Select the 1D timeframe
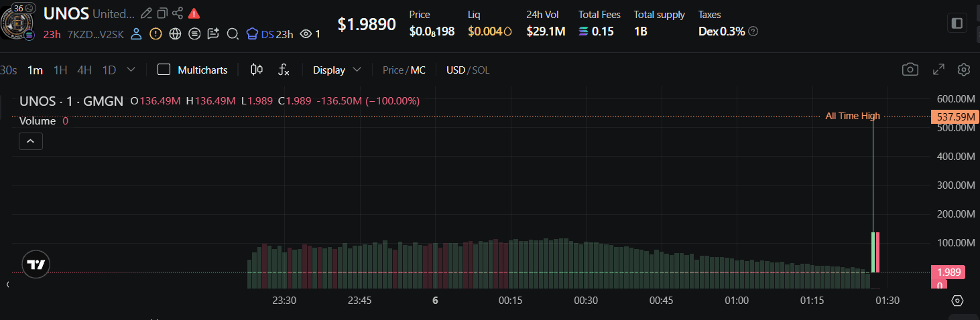The height and width of the screenshot is (320, 980). (109, 70)
